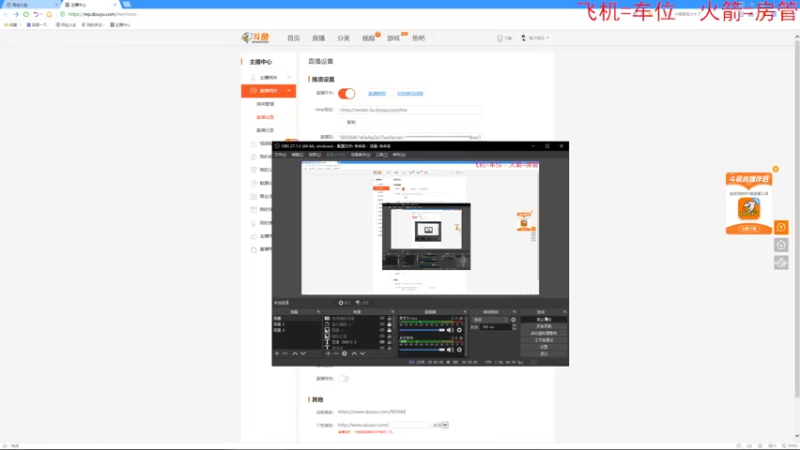This screenshot has width=800, height=450.
Task: Expand the first sidebar section chevron
Action: [x=289, y=78]
